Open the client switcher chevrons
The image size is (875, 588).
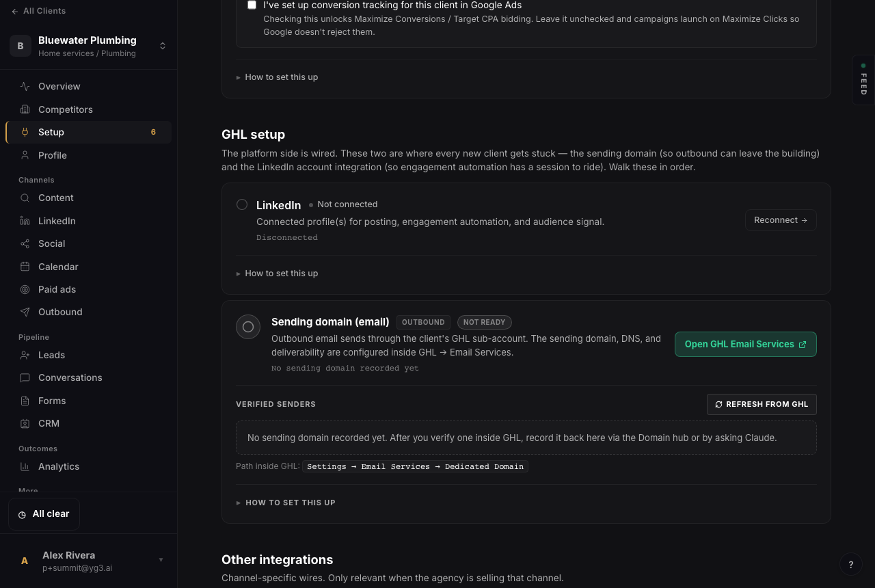[x=163, y=46]
